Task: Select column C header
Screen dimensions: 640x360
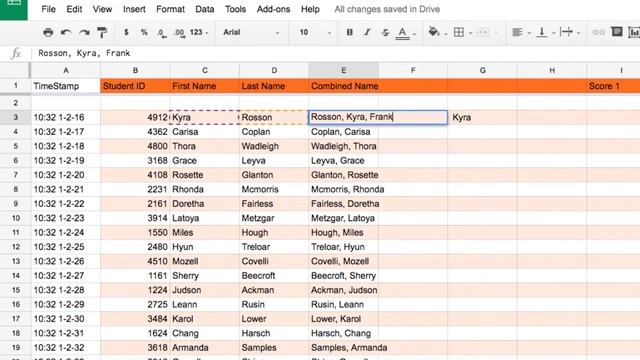Action: 204,70
